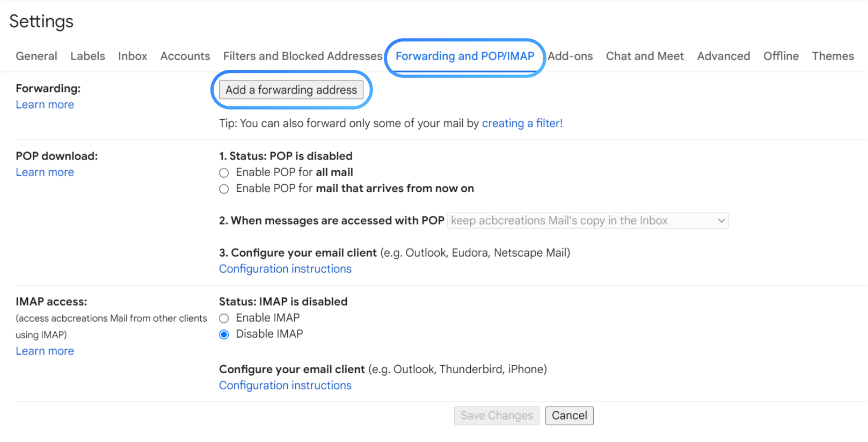The width and height of the screenshot is (868, 442).
Task: Open Configuration instructions under POP download
Action: 285,269
